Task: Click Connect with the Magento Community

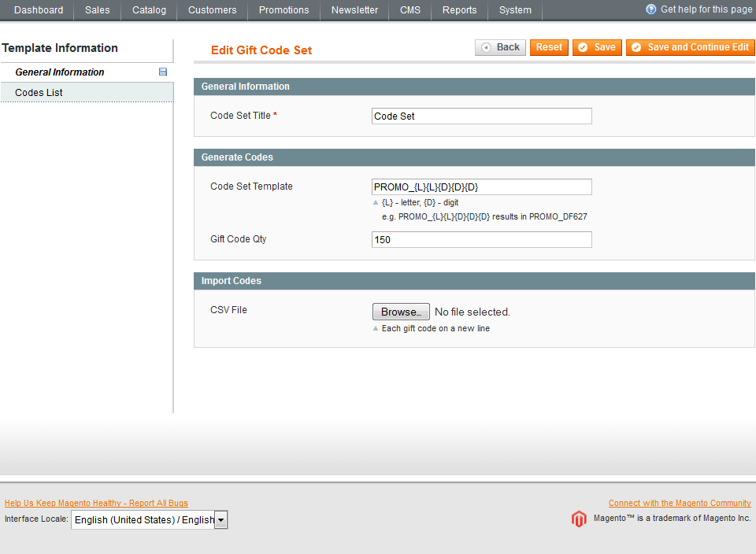Action: [679, 502]
